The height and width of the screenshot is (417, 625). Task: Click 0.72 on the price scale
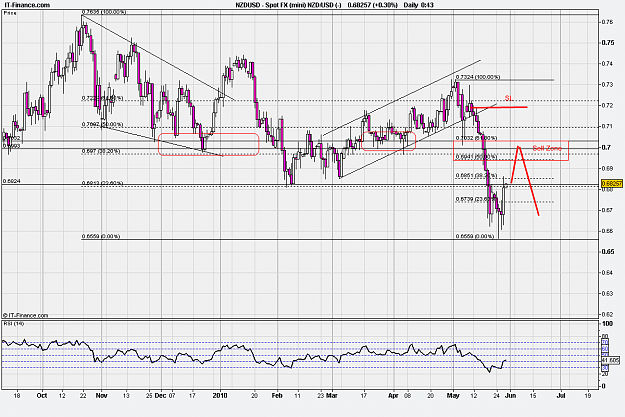607,105
